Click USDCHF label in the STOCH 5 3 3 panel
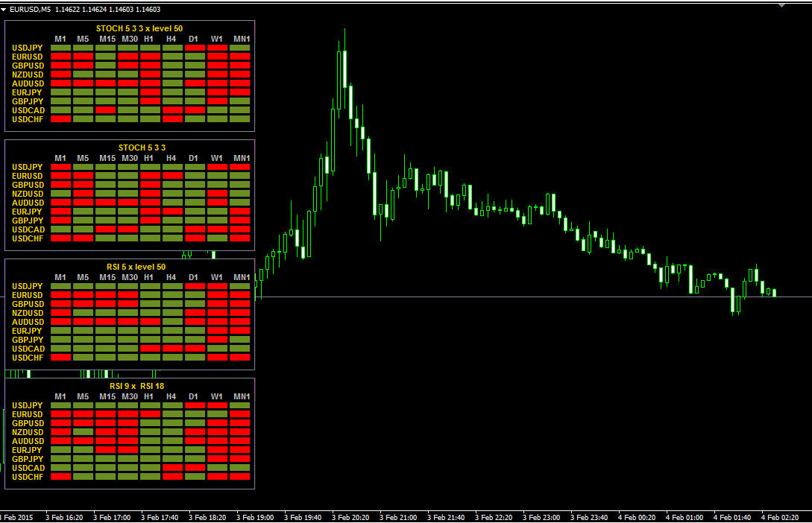 (28, 238)
